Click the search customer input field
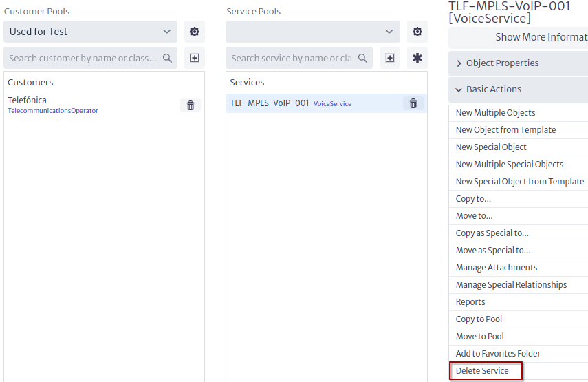This screenshot has height=382, width=588. (83, 59)
